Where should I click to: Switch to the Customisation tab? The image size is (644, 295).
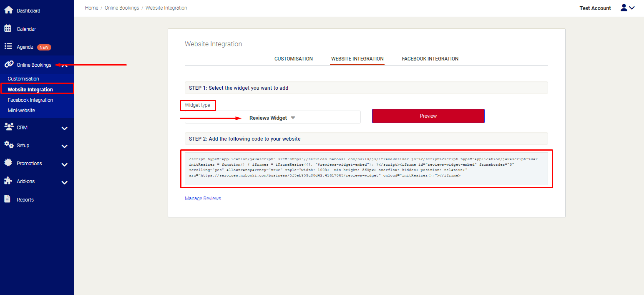(x=294, y=59)
